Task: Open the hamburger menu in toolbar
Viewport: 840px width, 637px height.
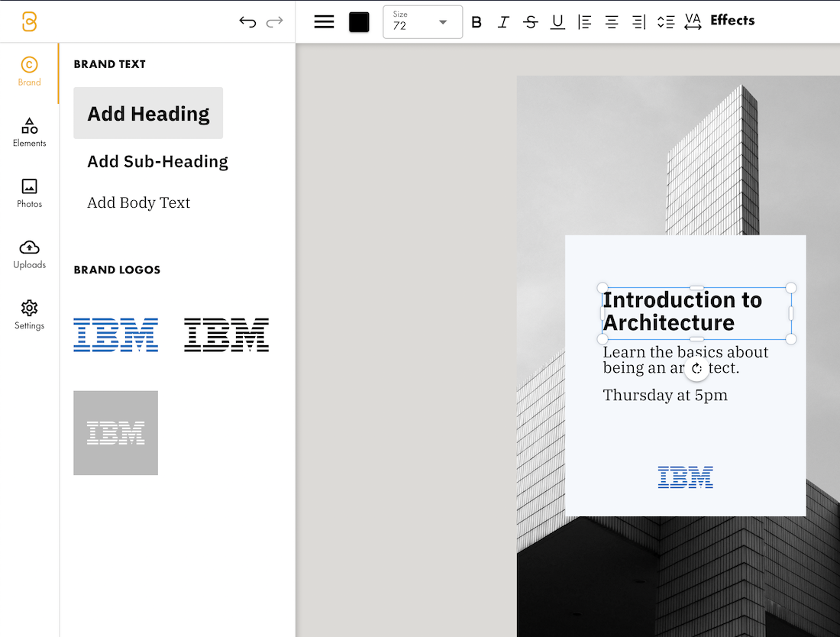Action: (325, 22)
